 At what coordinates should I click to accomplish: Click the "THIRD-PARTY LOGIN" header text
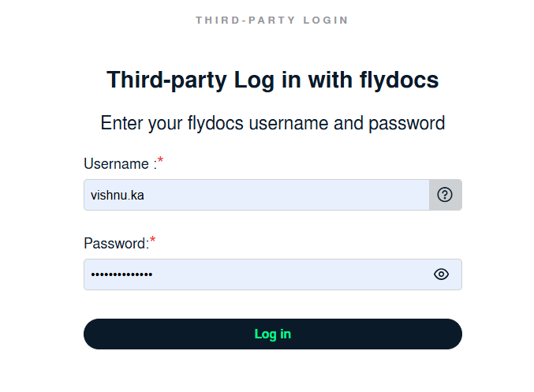272,20
